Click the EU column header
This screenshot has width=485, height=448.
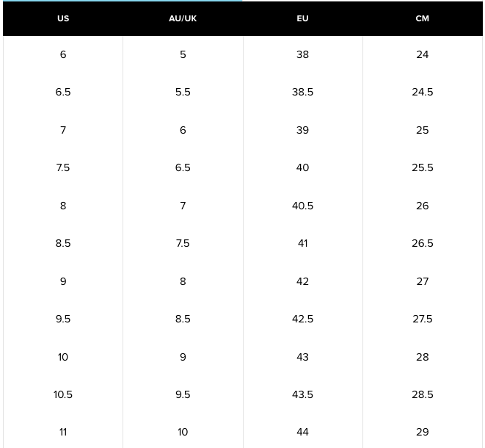pyautogui.click(x=302, y=18)
